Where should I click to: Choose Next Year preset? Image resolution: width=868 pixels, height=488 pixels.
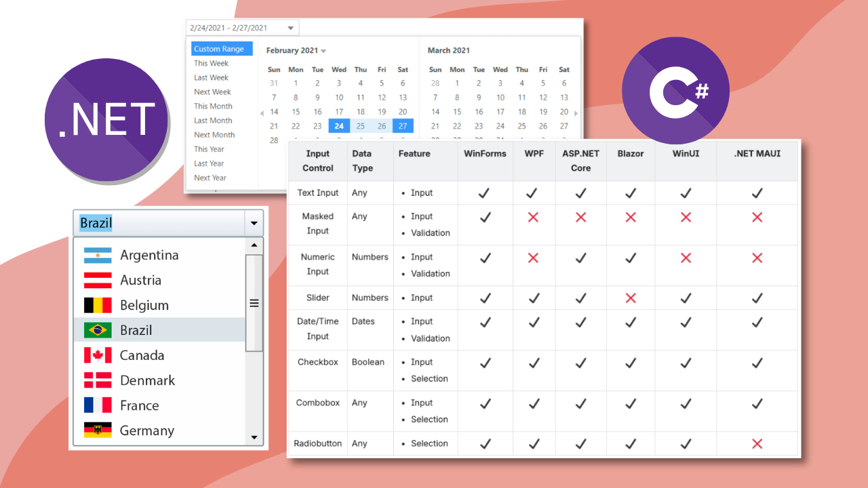tap(210, 177)
